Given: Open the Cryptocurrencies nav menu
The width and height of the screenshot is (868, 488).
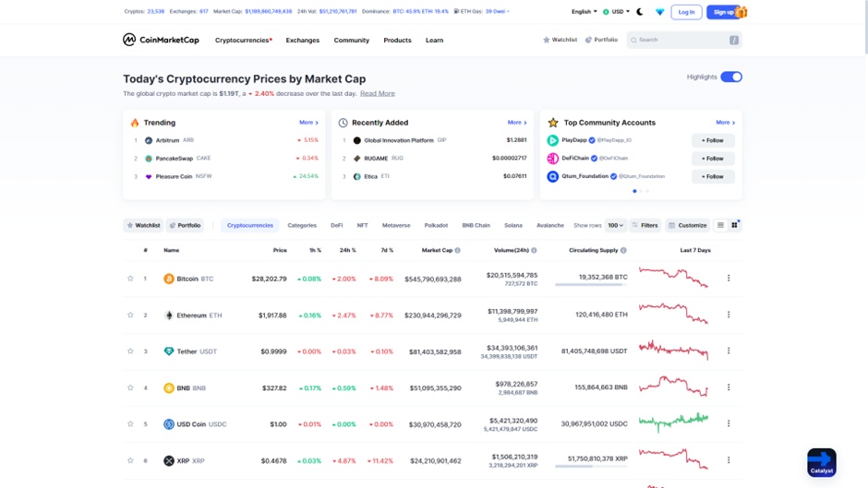Looking at the screenshot, I should (x=244, y=41).
